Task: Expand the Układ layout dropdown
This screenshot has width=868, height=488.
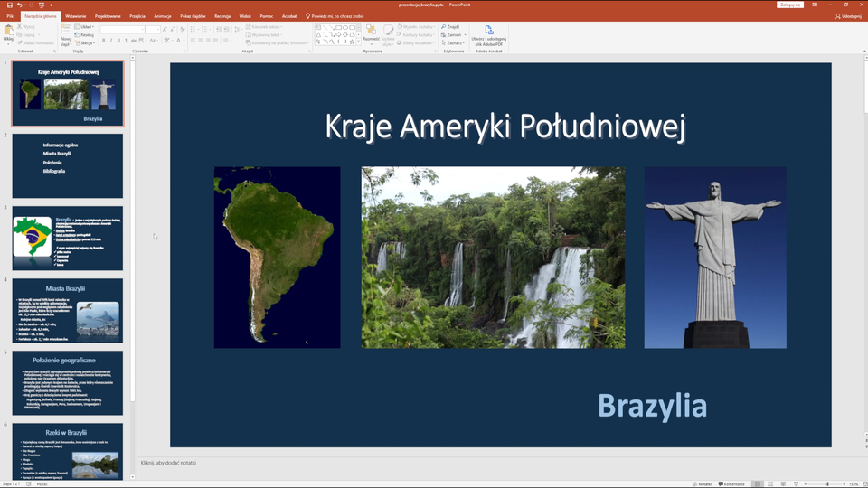Action: click(x=84, y=27)
